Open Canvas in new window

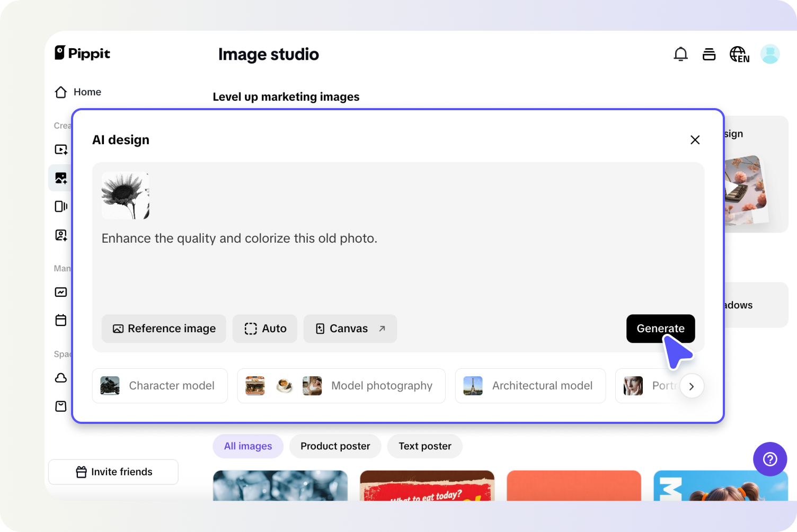[350, 329]
